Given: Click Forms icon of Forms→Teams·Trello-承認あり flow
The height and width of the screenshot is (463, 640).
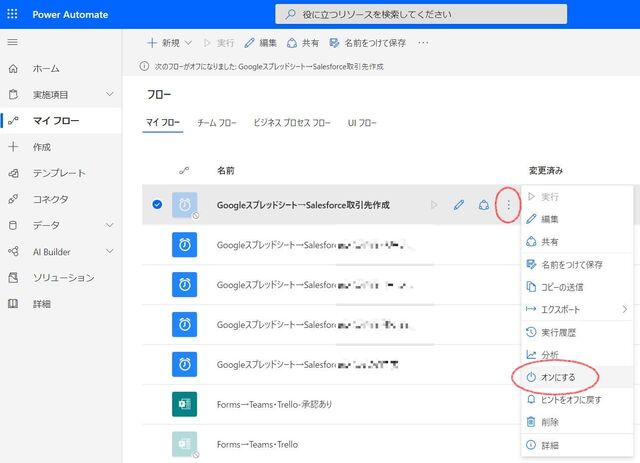Looking at the screenshot, I should pyautogui.click(x=184, y=404).
